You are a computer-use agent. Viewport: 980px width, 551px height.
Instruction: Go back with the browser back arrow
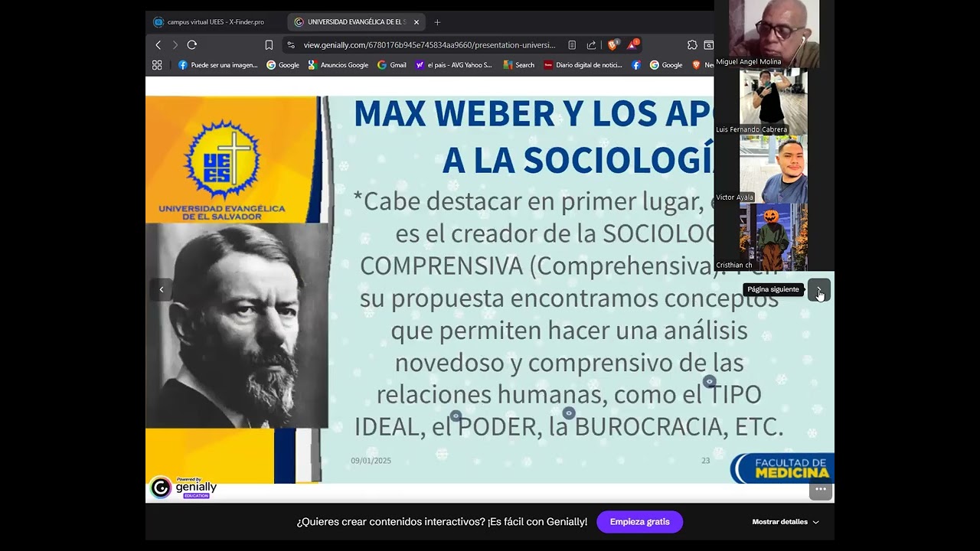(x=158, y=45)
